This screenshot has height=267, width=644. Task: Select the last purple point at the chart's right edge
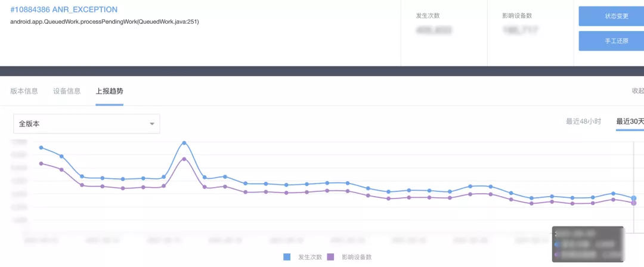(x=634, y=203)
